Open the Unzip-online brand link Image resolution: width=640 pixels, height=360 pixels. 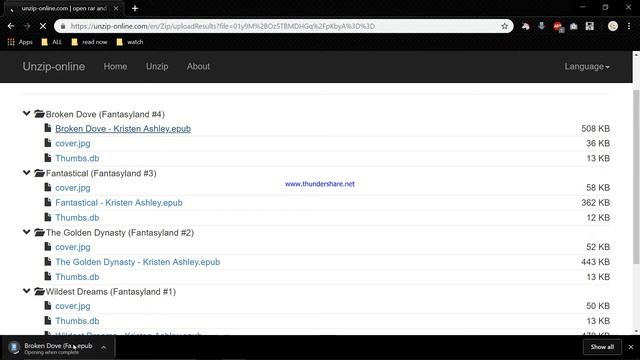click(x=54, y=67)
